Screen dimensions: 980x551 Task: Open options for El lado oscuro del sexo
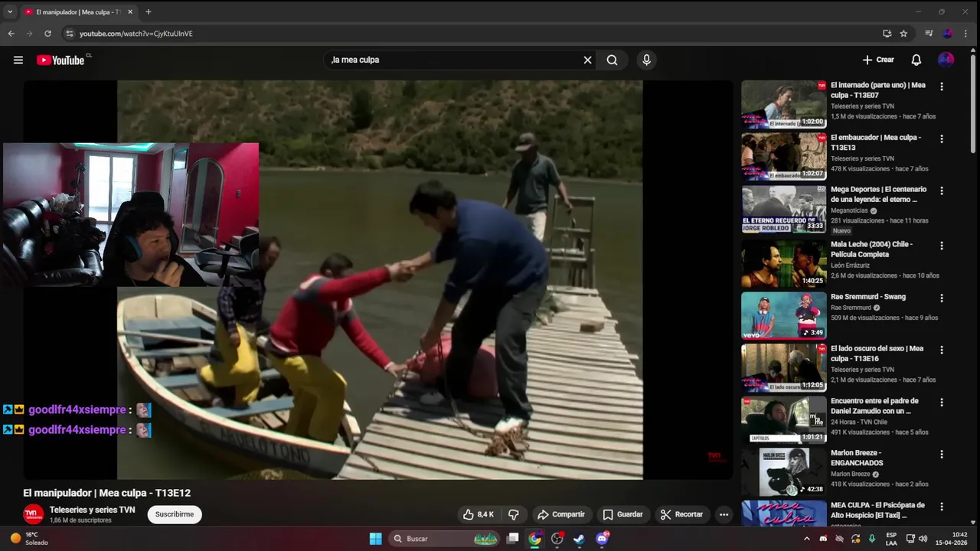942,350
